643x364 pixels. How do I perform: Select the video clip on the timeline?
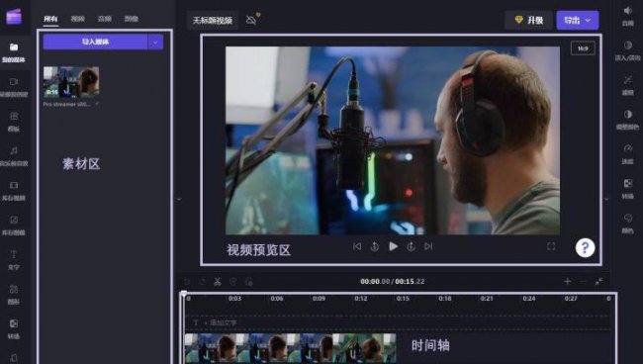tap(290, 348)
